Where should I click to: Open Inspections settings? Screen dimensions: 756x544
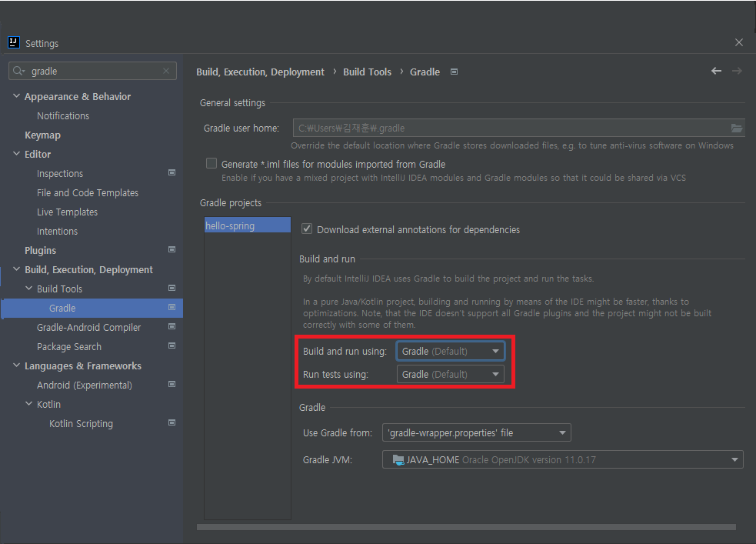[x=60, y=174]
